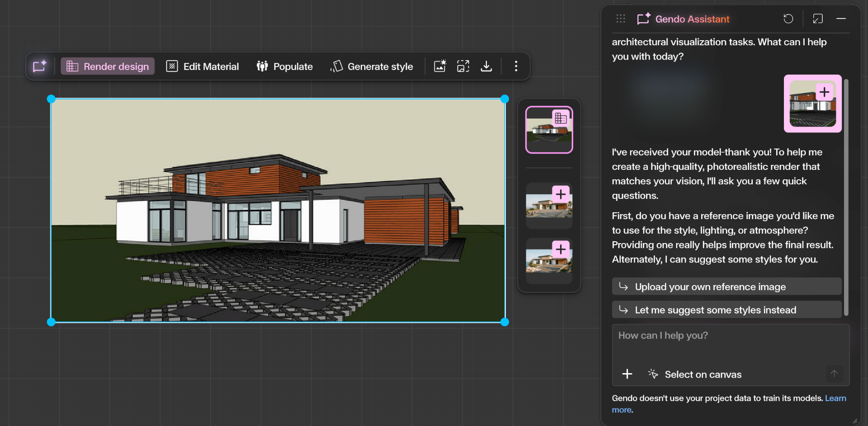Click the send message arrow
The height and width of the screenshot is (426, 868).
coord(834,374)
